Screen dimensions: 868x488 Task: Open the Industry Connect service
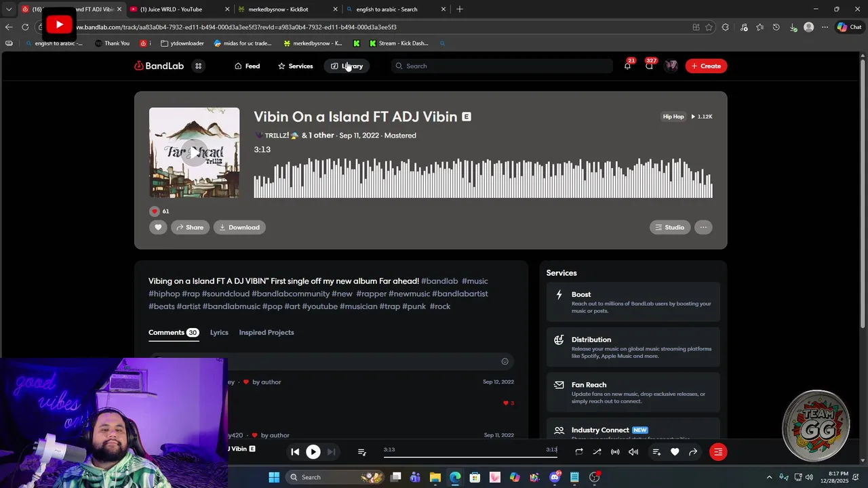[633, 430]
